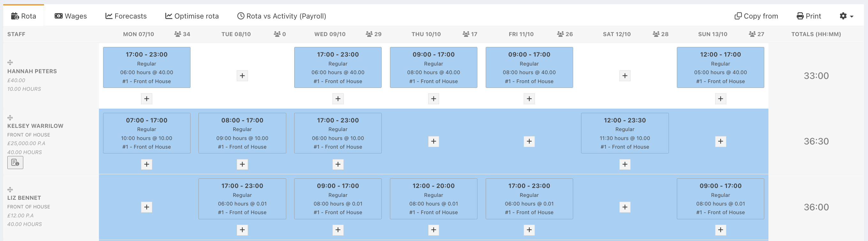Click Copy from button

[x=756, y=16]
